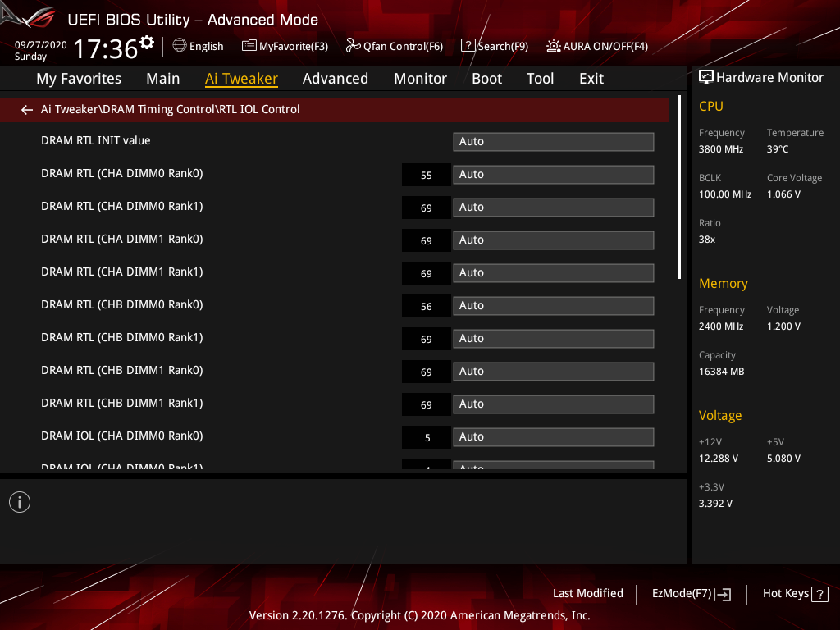Click CPU temperature 39°C reading
This screenshot has width=840, height=630.
pos(778,149)
